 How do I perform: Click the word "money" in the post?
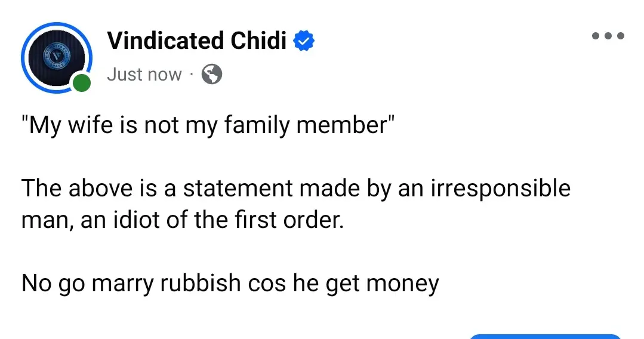(402, 282)
